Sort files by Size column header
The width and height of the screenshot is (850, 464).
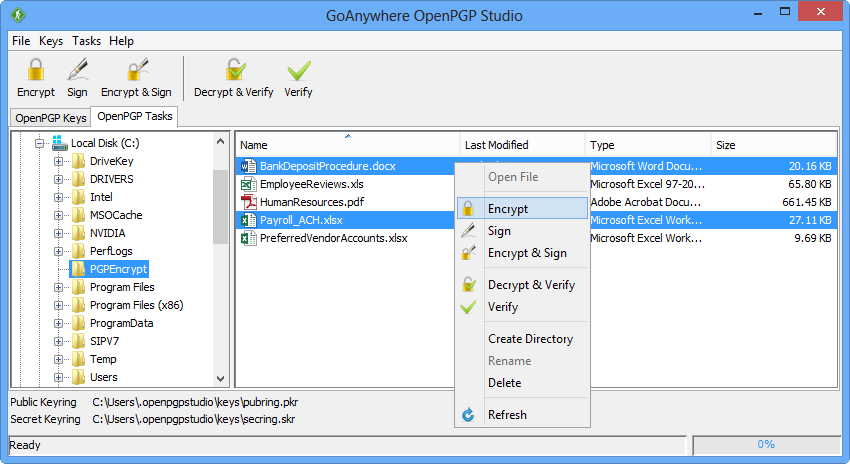(x=726, y=145)
